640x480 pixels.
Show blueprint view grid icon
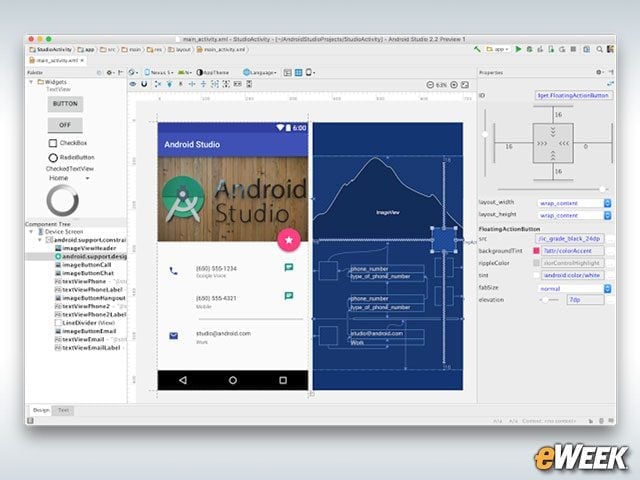click(299, 73)
